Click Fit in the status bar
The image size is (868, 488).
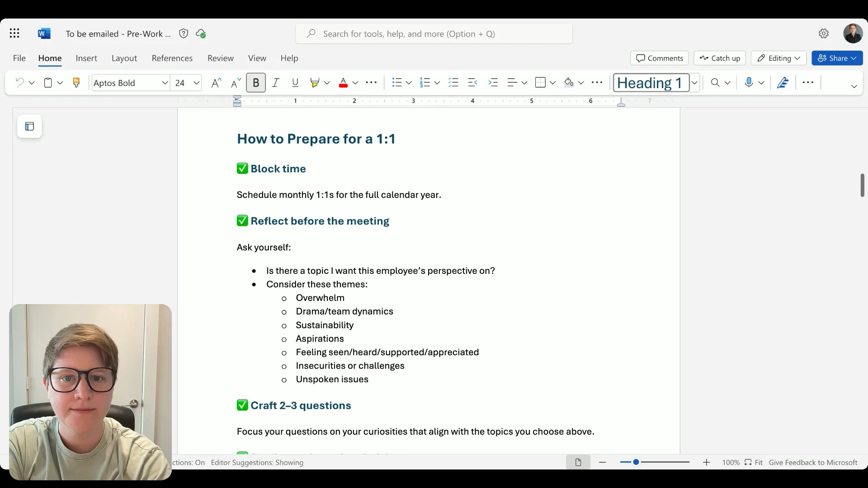754,462
